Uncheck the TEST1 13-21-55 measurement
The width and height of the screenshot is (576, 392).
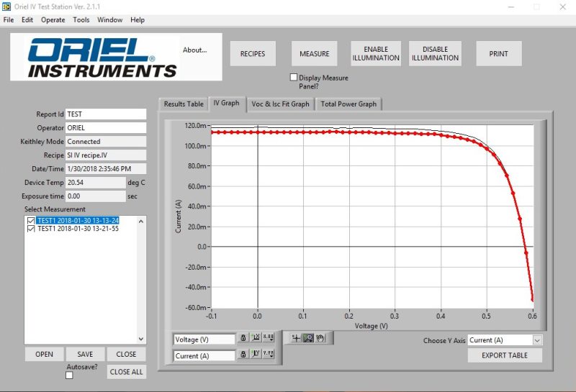click(x=30, y=229)
